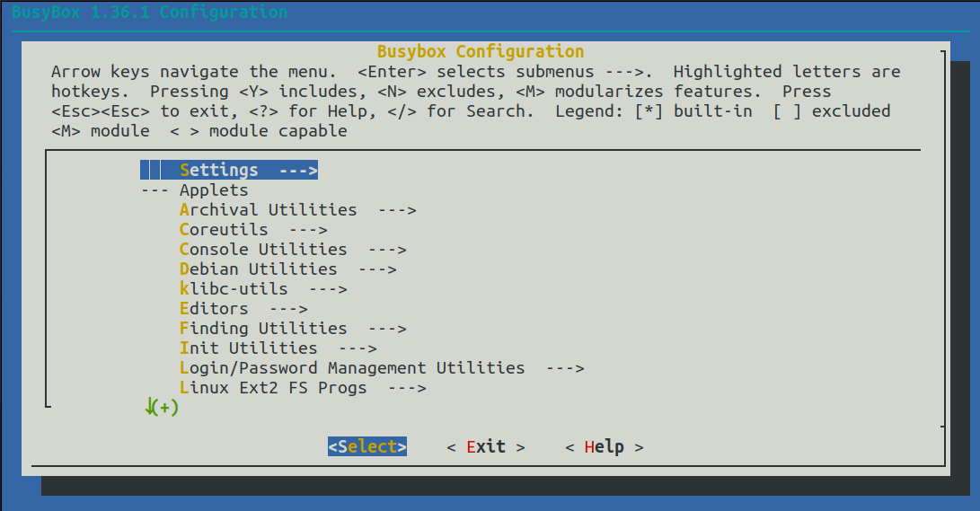Click the Busybox Configuration dialog title
Screen dimensions: 980x511
coord(480,51)
